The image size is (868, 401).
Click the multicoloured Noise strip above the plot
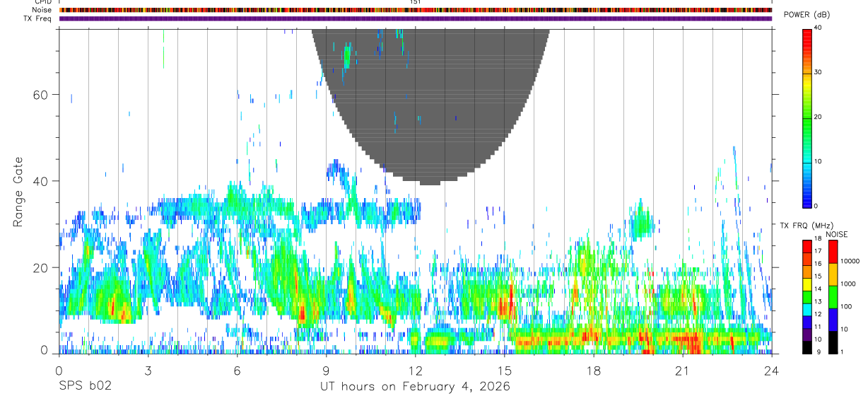point(416,10)
